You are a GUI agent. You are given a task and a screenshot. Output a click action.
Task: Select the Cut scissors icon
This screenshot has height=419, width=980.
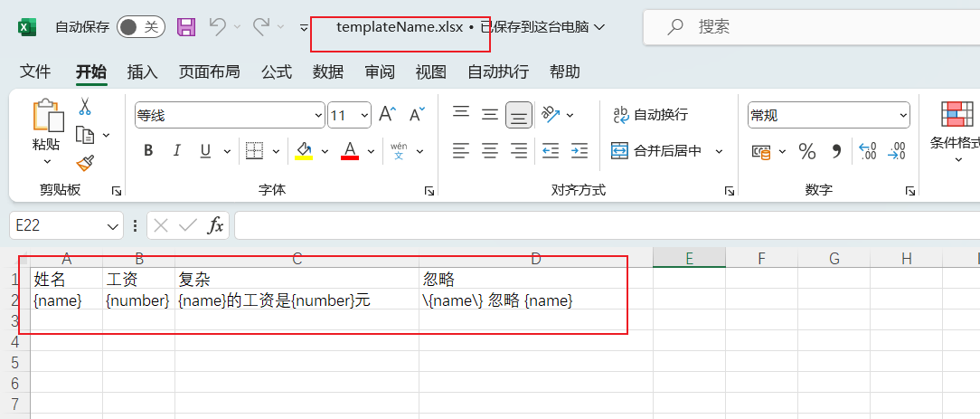coord(85,107)
